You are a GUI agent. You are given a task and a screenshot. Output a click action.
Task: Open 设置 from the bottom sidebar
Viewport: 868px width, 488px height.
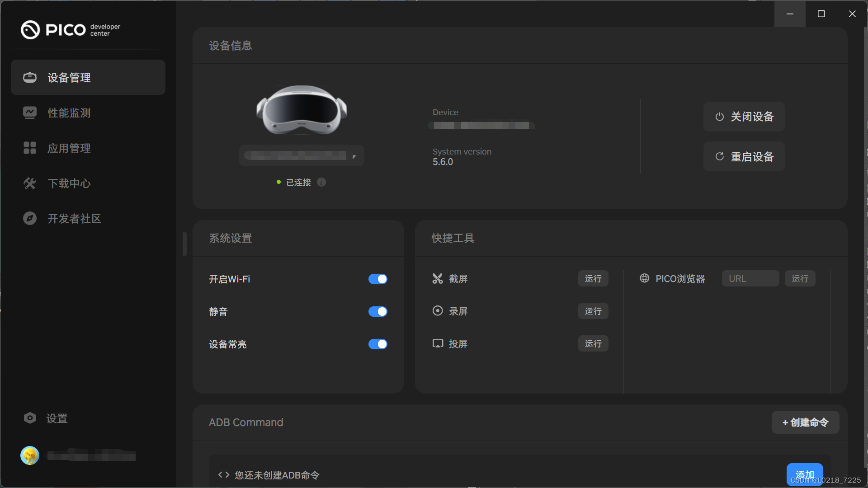[50, 418]
